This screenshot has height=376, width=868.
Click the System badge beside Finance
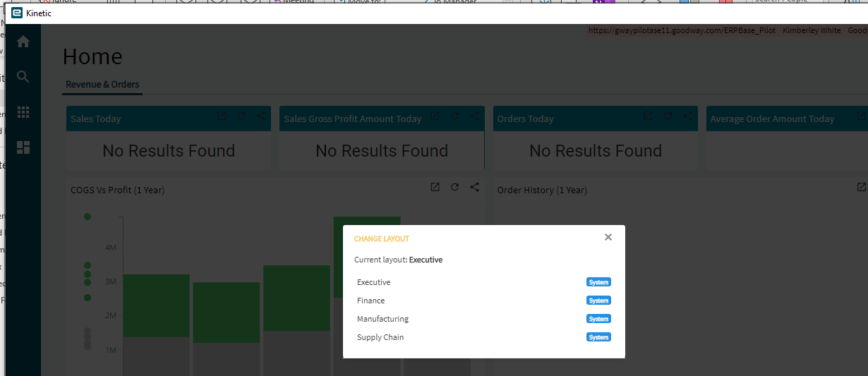[x=598, y=301]
